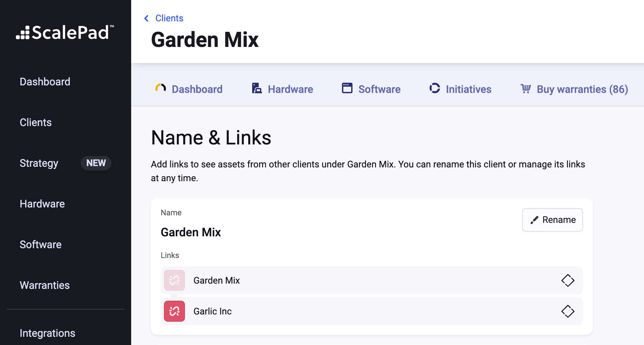The image size is (644, 345).
Task: Open Strategy in the left sidebar
Action: click(x=39, y=163)
